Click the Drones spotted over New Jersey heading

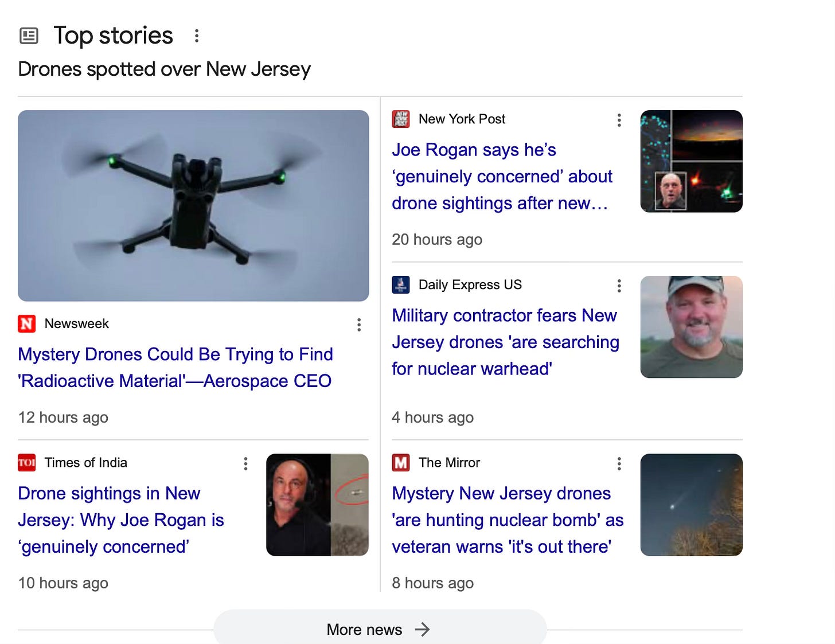165,69
